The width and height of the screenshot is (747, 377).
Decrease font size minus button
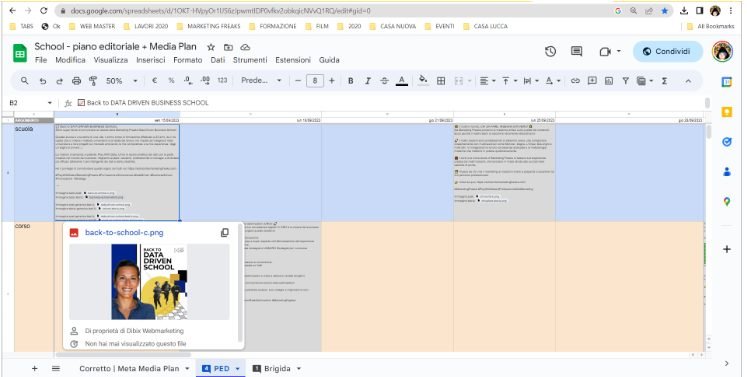tap(298, 81)
